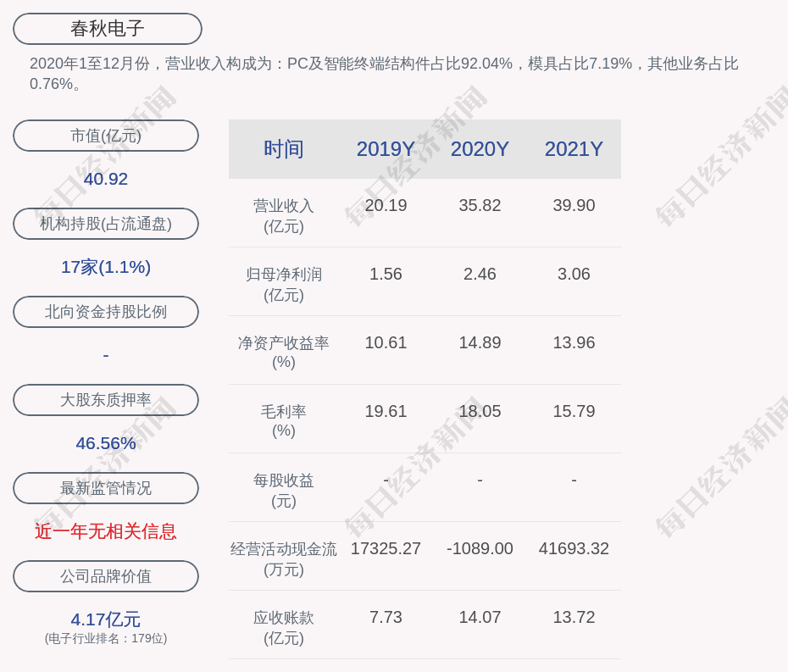
Task: Select 2019 revenue value 20.19
Action: pos(386,206)
